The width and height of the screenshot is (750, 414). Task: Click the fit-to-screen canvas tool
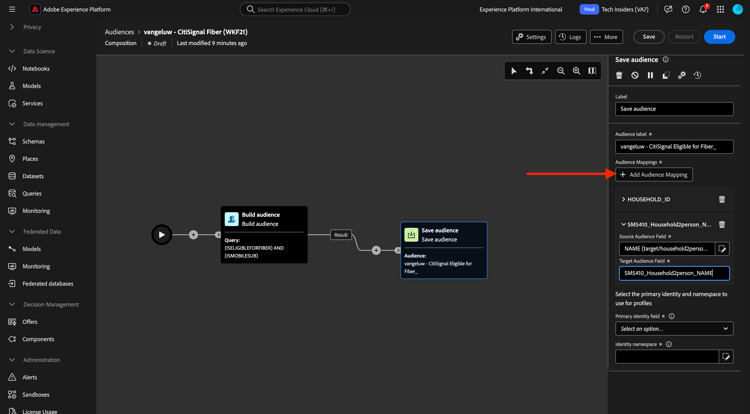coord(545,71)
